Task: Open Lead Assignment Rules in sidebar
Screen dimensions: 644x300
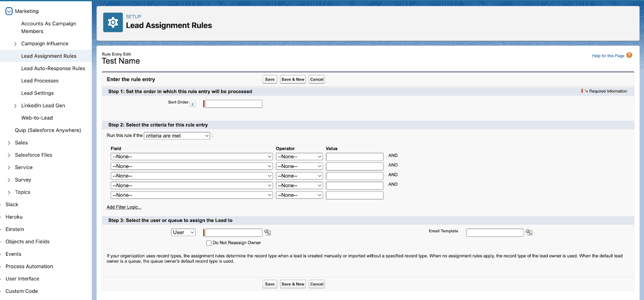Action: (x=49, y=56)
